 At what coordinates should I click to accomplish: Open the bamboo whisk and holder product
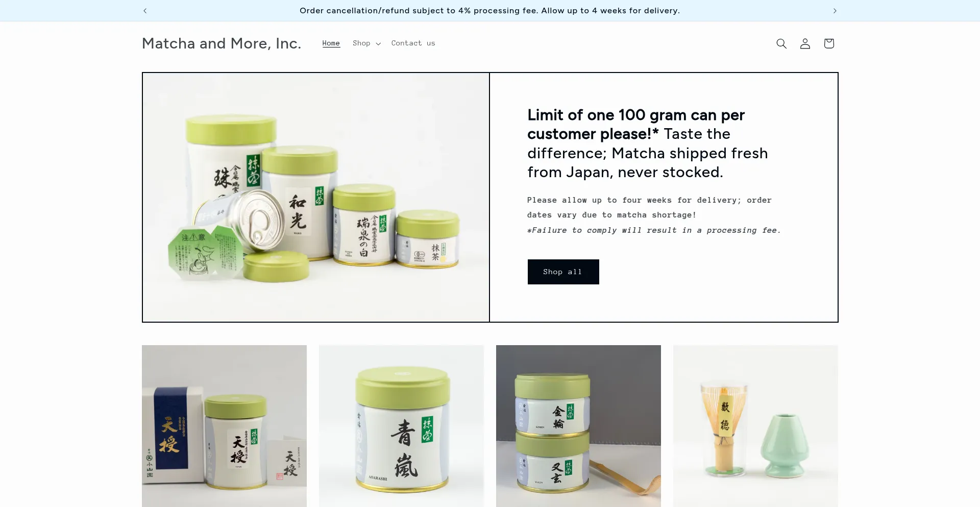click(x=755, y=426)
